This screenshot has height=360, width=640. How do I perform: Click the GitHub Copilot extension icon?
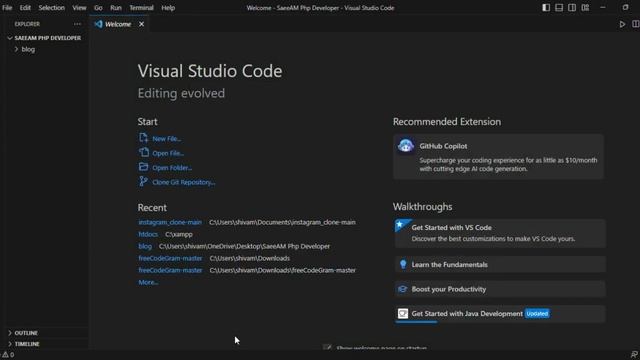pyautogui.click(x=406, y=146)
